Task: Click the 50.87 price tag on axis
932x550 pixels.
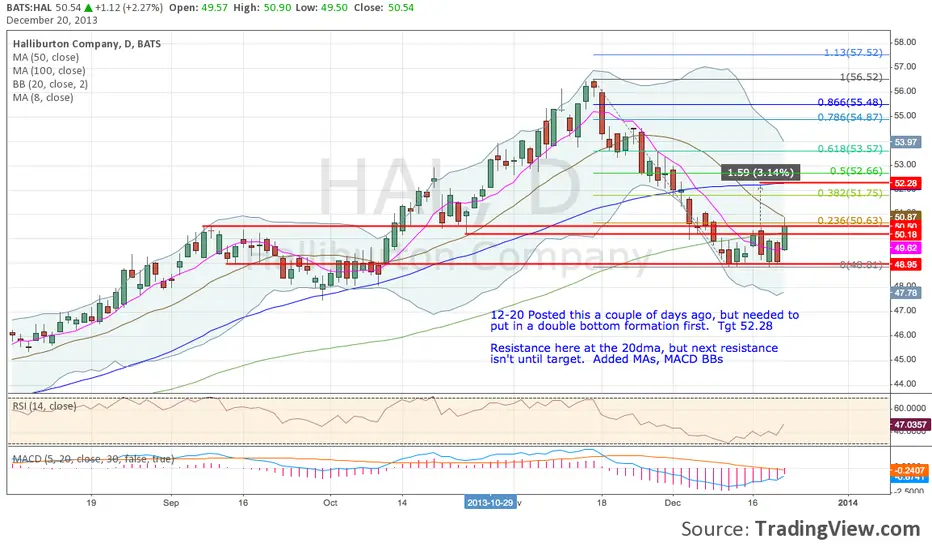Action: (x=905, y=217)
